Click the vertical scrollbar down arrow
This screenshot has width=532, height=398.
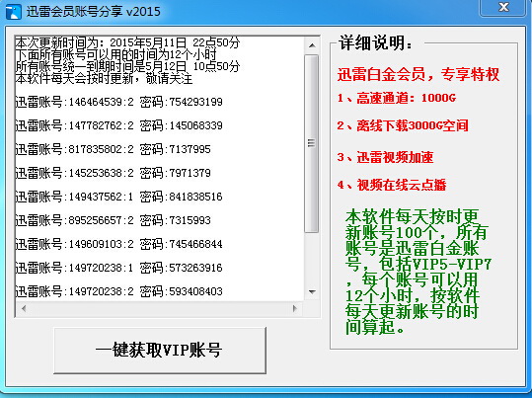pyautogui.click(x=312, y=291)
